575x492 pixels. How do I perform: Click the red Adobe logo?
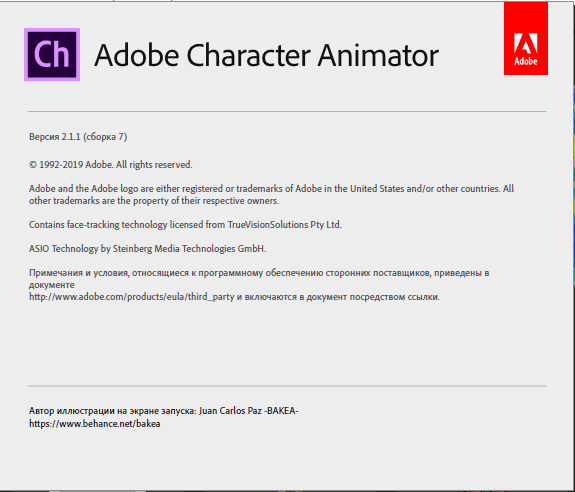(x=525, y=38)
